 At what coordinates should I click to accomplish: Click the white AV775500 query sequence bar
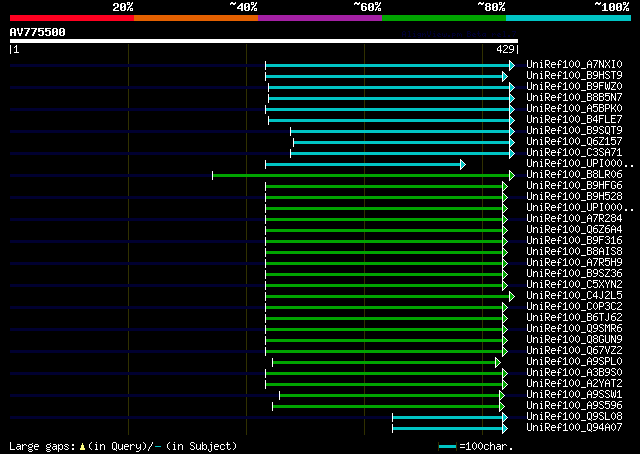[x=264, y=41]
